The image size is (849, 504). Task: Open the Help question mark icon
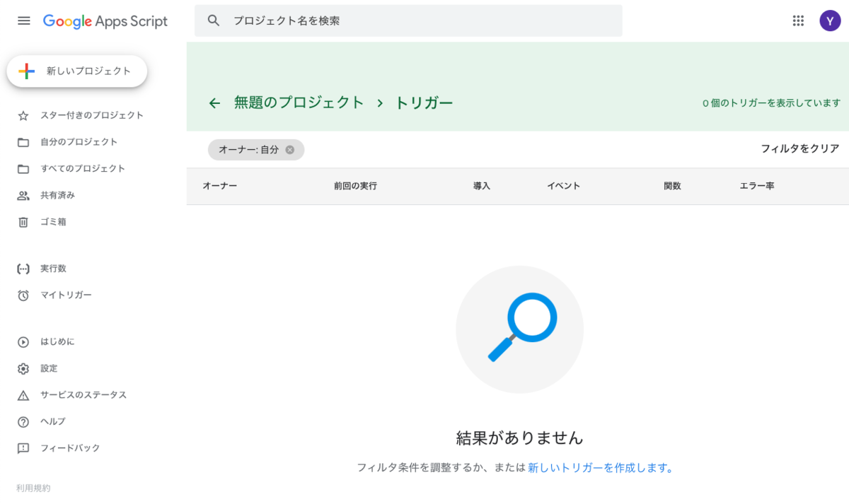point(22,421)
